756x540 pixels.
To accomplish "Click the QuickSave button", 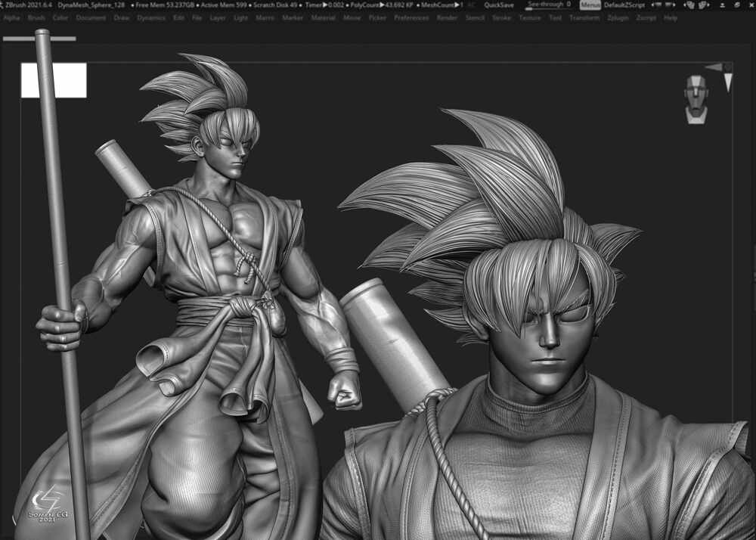I will tap(499, 5).
